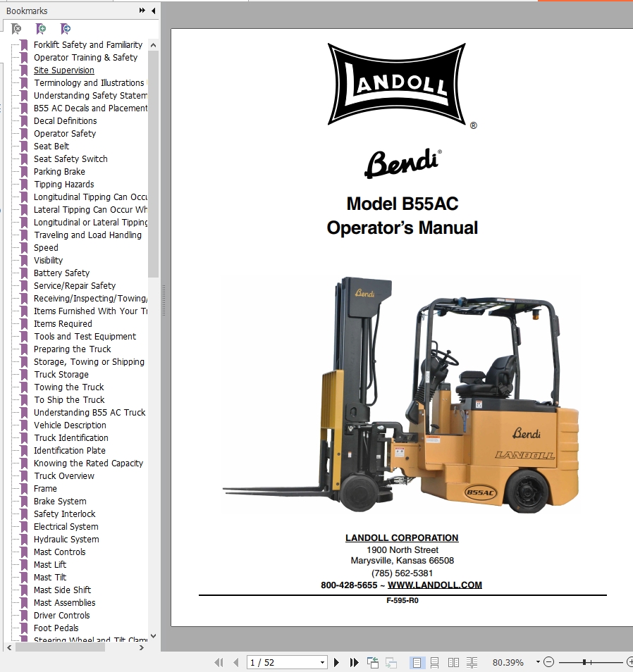Adjust the zoom slider handle
Image resolution: width=633 pixels, height=672 pixels.
point(584,662)
